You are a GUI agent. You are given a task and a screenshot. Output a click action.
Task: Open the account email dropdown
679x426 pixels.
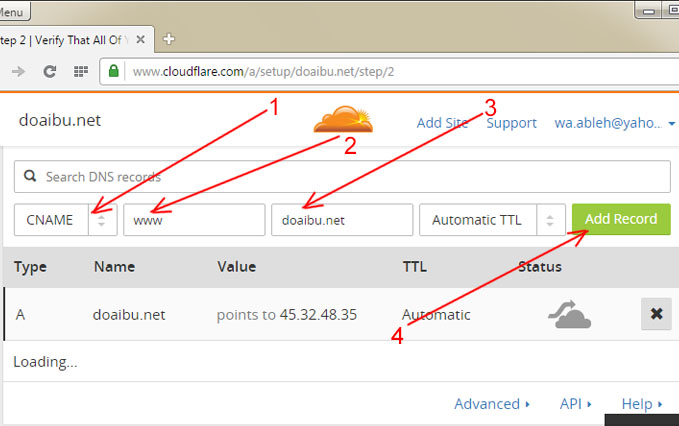615,123
